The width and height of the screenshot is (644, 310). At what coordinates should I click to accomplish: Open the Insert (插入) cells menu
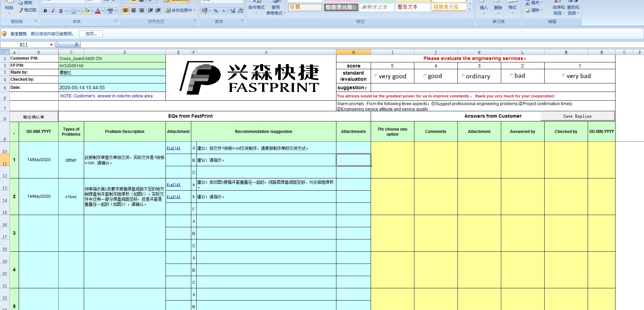[484, 7]
